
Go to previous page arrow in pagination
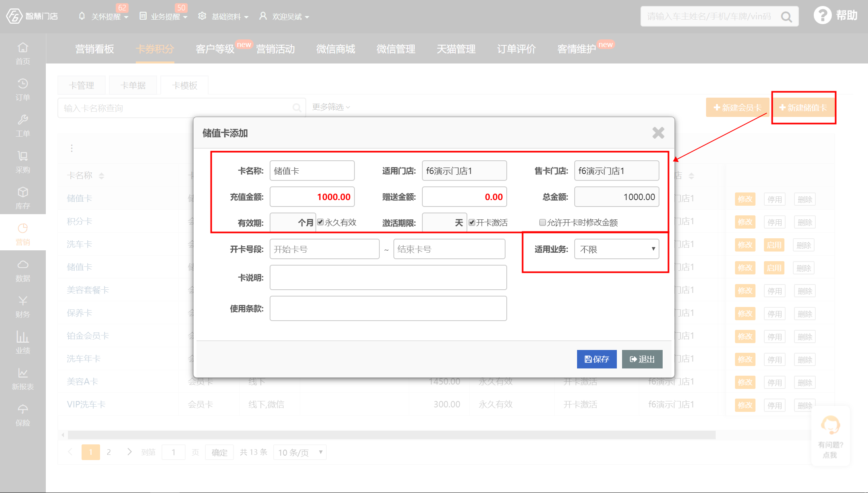point(70,452)
